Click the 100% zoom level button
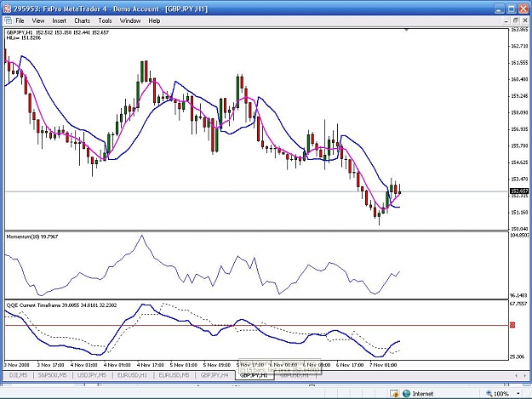Screen dimensions: 532x399 [x=498, y=394]
